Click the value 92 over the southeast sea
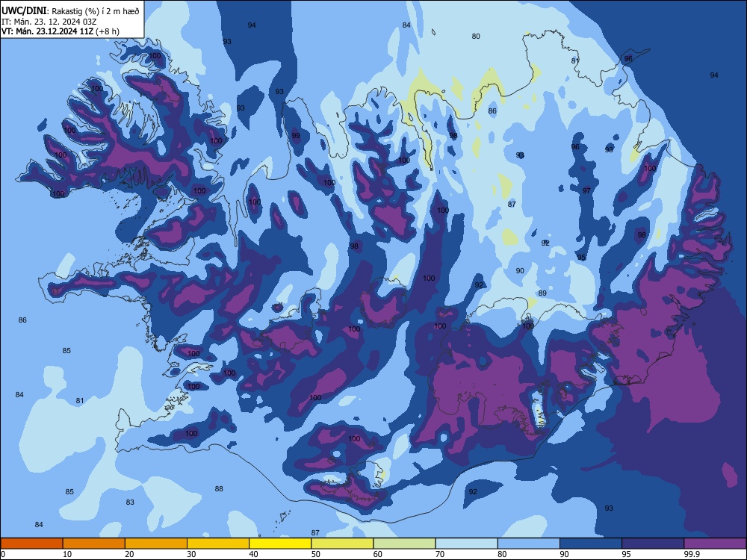This screenshot has width=747, height=560. 473,491
